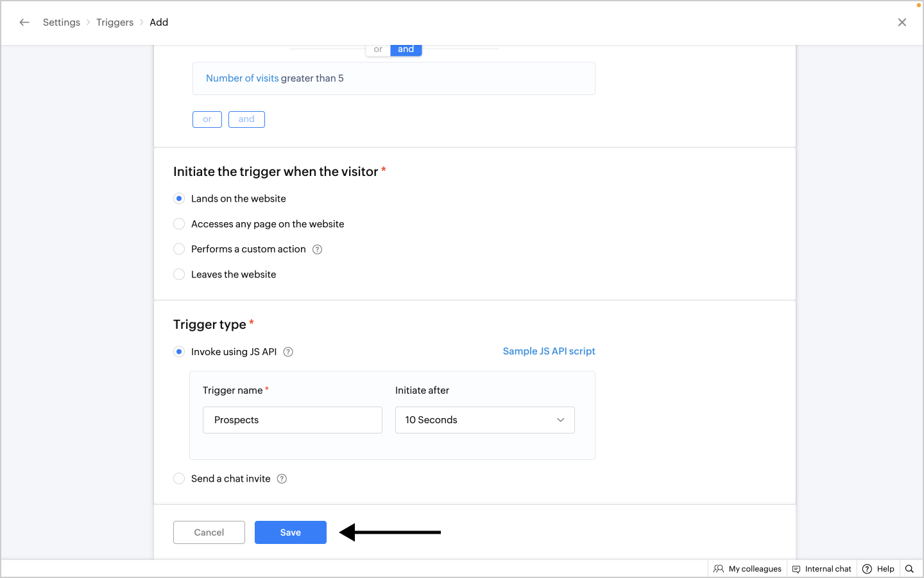Go to Settings in breadcrumb
The image size is (924, 578).
[62, 22]
